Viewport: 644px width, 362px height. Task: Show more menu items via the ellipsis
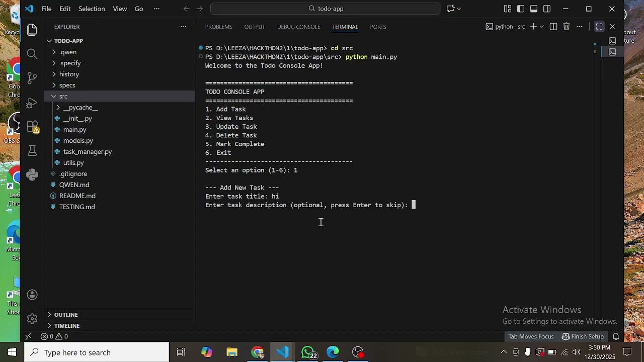[x=156, y=9]
